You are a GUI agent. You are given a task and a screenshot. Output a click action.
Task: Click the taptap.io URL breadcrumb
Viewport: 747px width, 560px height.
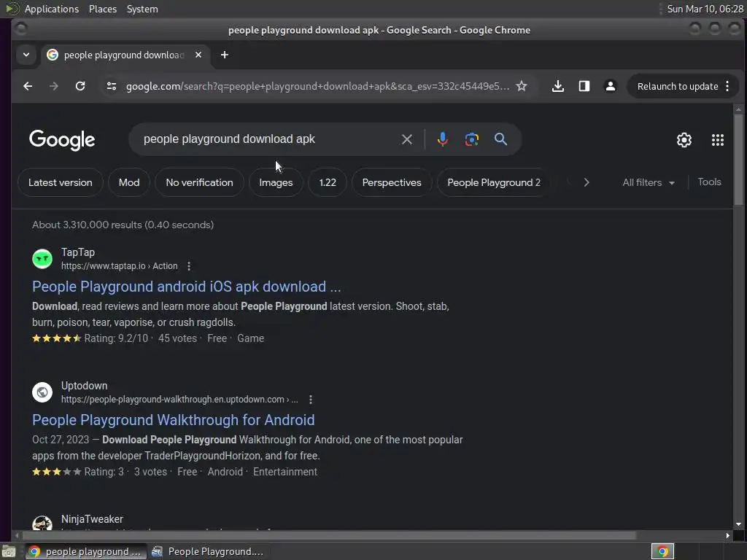coord(119,266)
